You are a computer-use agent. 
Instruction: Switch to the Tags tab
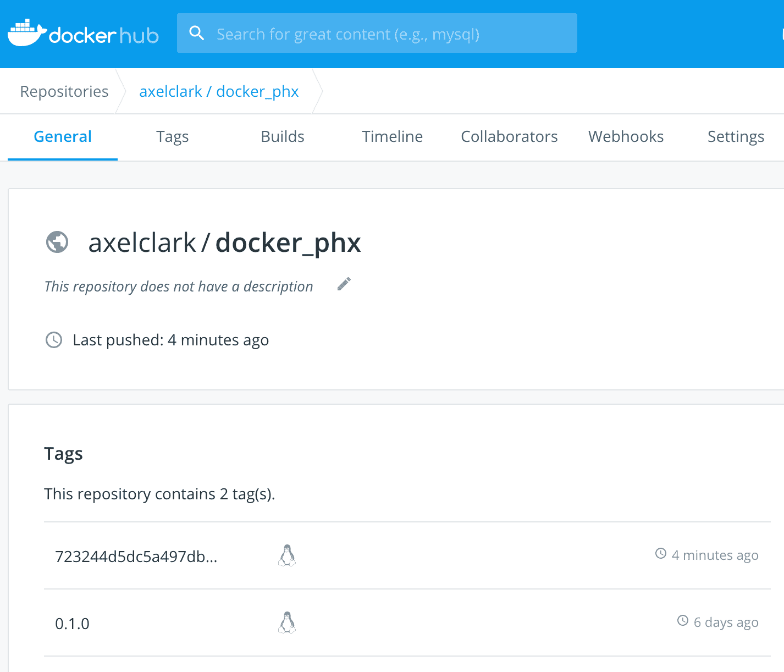coord(173,136)
